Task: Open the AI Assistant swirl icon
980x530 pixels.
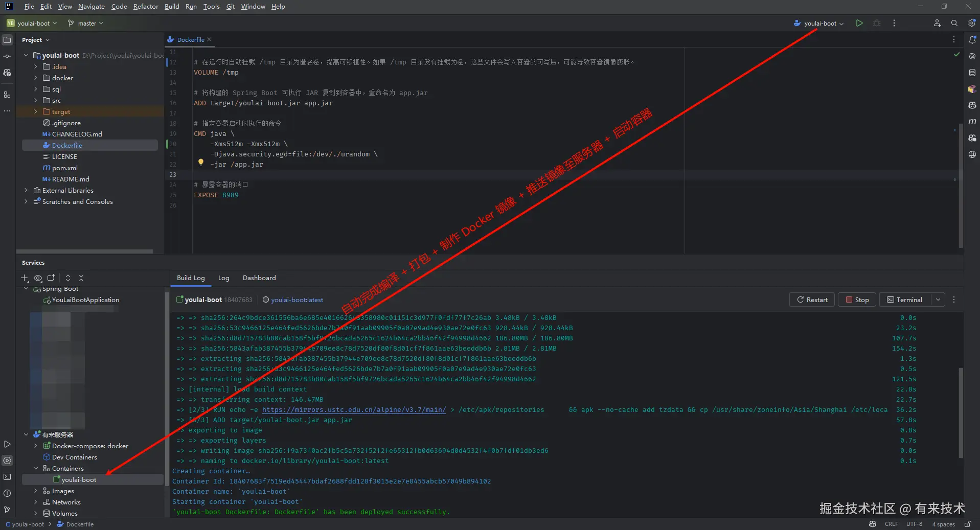Action: (972, 56)
